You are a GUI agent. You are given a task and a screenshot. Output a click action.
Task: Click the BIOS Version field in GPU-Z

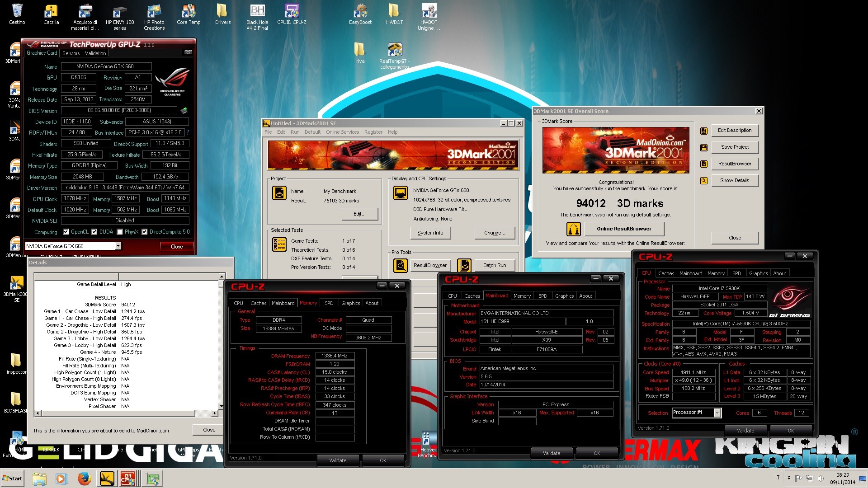click(119, 110)
